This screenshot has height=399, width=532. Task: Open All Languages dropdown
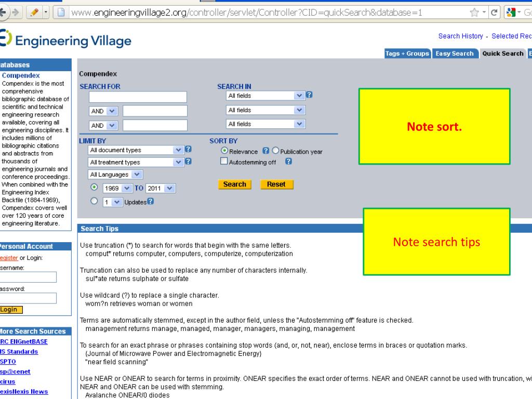tap(115, 175)
